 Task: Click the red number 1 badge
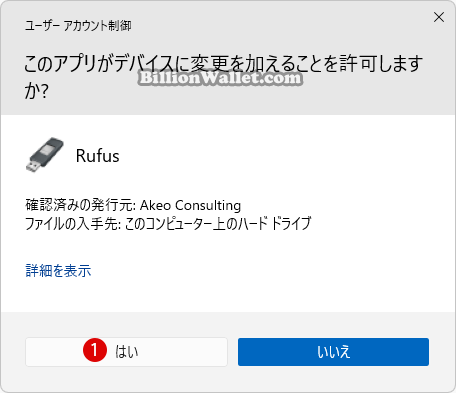(x=95, y=350)
